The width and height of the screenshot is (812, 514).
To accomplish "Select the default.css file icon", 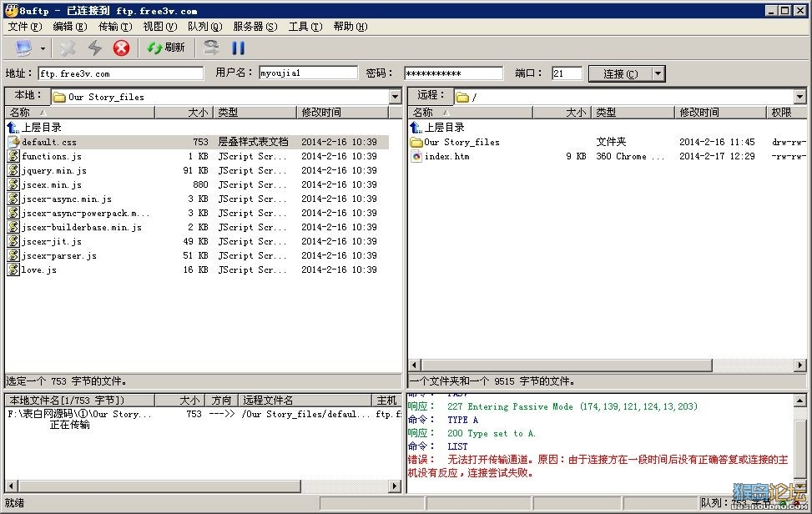I will click(x=13, y=142).
